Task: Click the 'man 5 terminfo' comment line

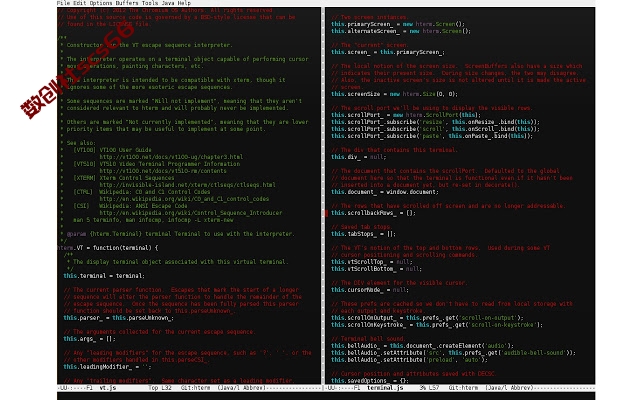Action: click(153, 220)
